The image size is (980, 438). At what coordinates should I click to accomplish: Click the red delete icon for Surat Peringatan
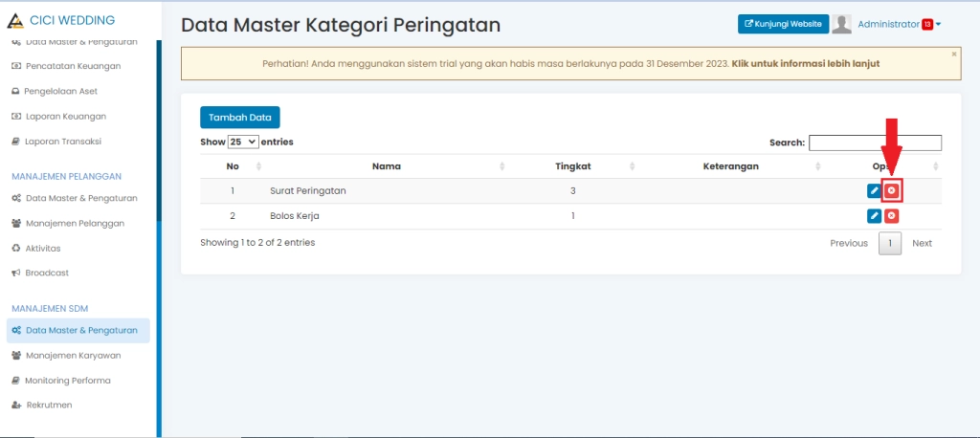click(892, 191)
